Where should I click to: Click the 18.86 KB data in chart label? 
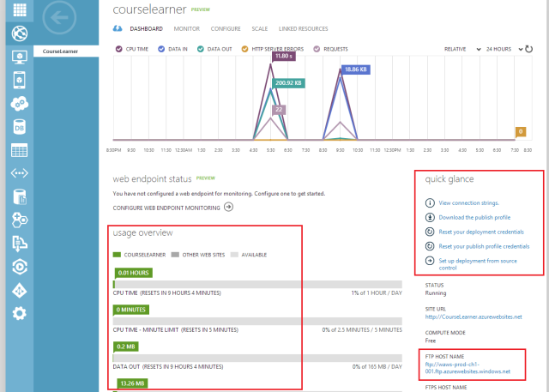[356, 69]
